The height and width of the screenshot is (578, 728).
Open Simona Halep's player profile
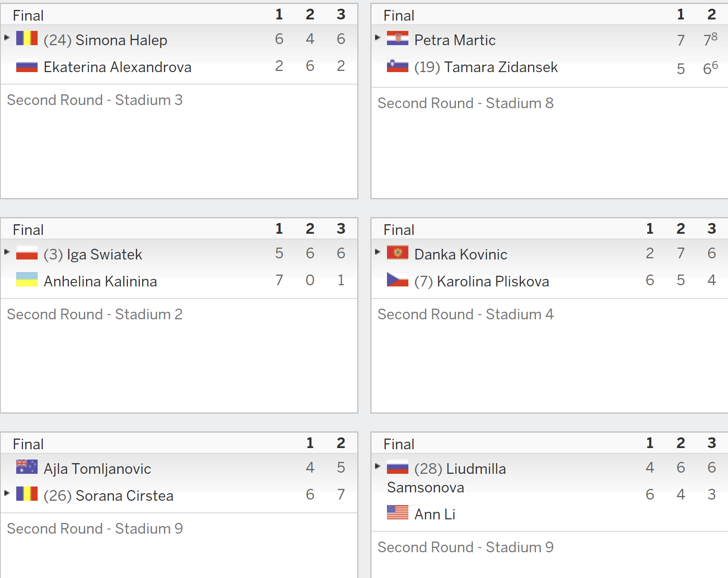click(x=121, y=40)
